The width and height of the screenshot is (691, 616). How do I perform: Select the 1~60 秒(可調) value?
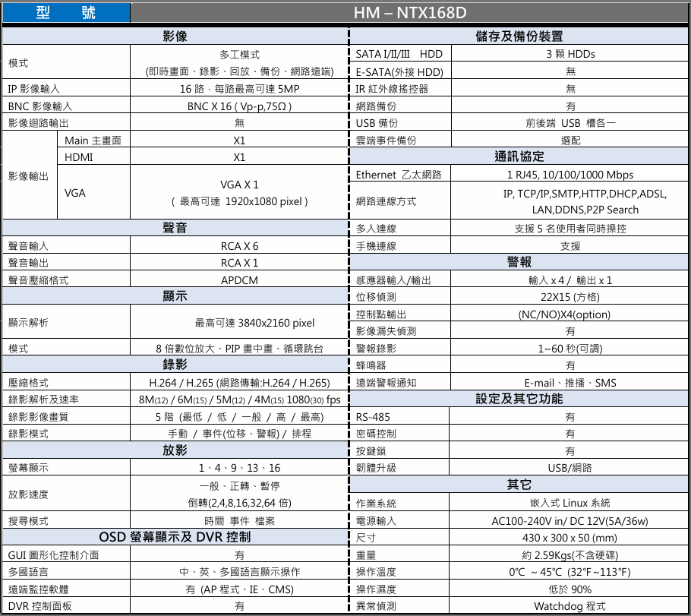[570, 349]
